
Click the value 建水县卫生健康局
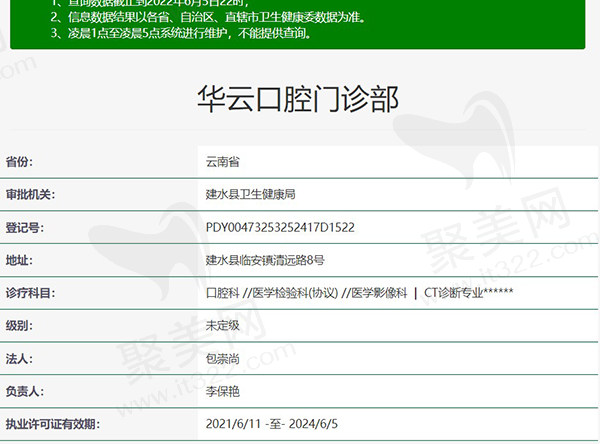point(251,194)
